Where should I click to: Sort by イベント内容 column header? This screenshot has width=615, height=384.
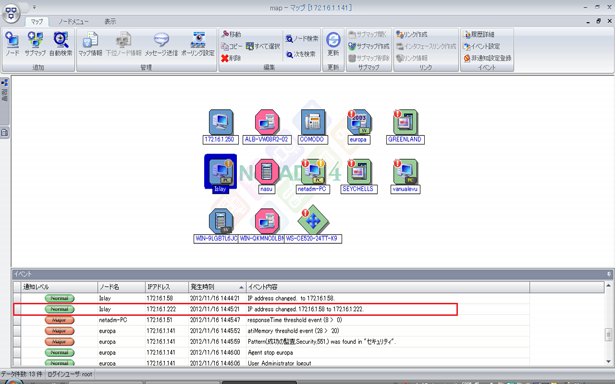388,287
